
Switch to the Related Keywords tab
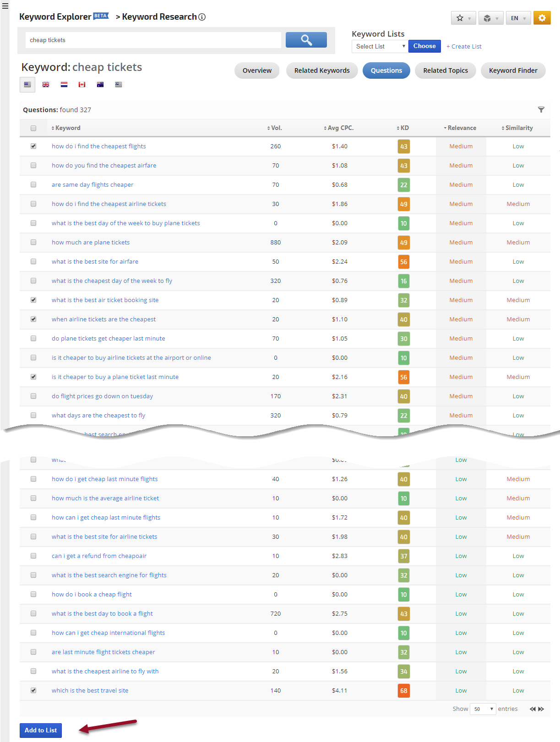pos(321,70)
